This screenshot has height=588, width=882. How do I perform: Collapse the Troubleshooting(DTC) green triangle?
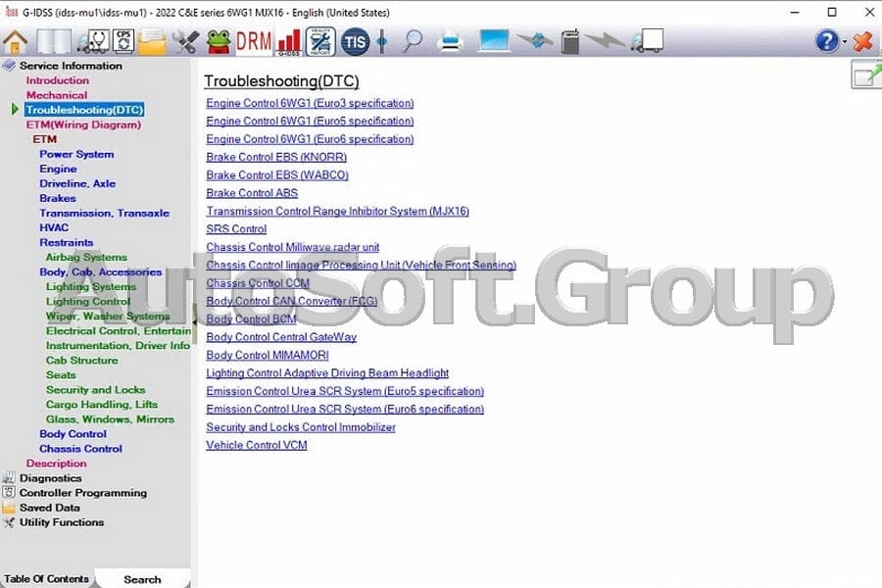[15, 109]
